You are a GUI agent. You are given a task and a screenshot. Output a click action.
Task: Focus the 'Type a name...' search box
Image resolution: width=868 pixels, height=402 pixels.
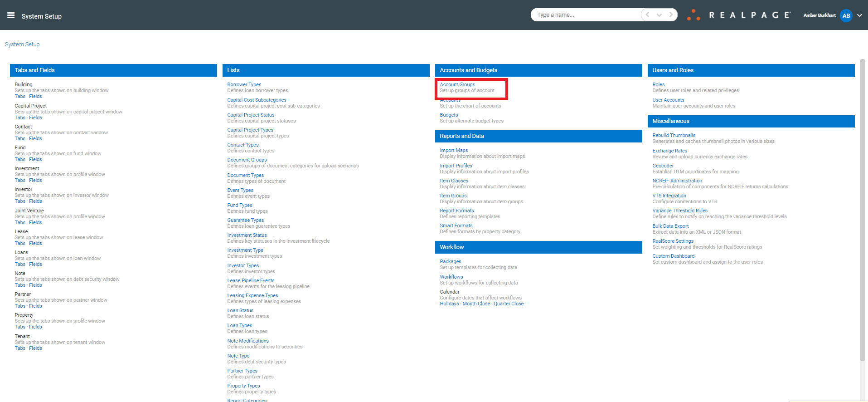pos(587,15)
